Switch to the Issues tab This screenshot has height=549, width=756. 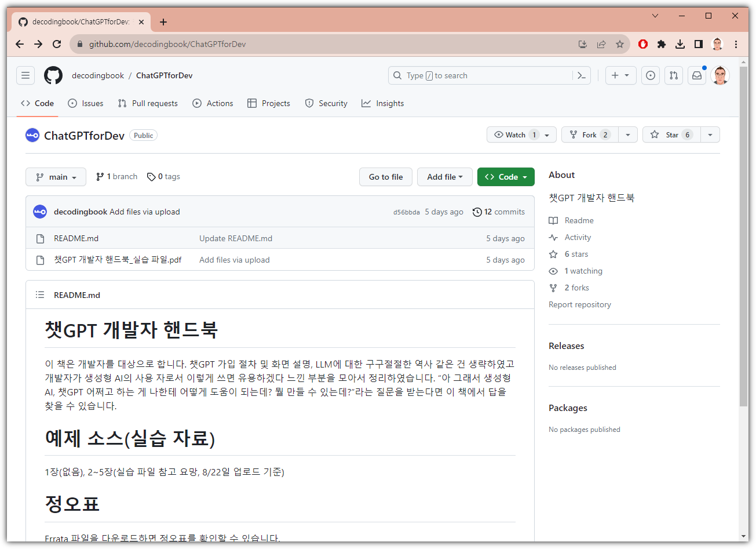coord(86,103)
